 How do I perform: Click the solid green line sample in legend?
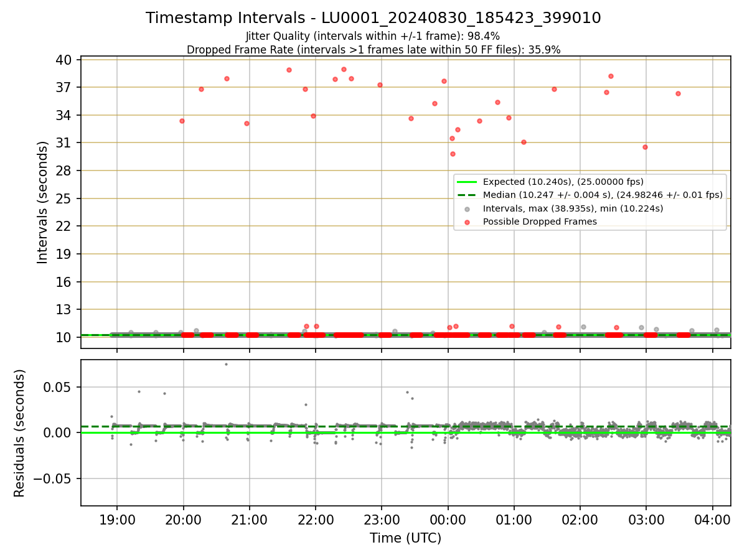(x=467, y=182)
